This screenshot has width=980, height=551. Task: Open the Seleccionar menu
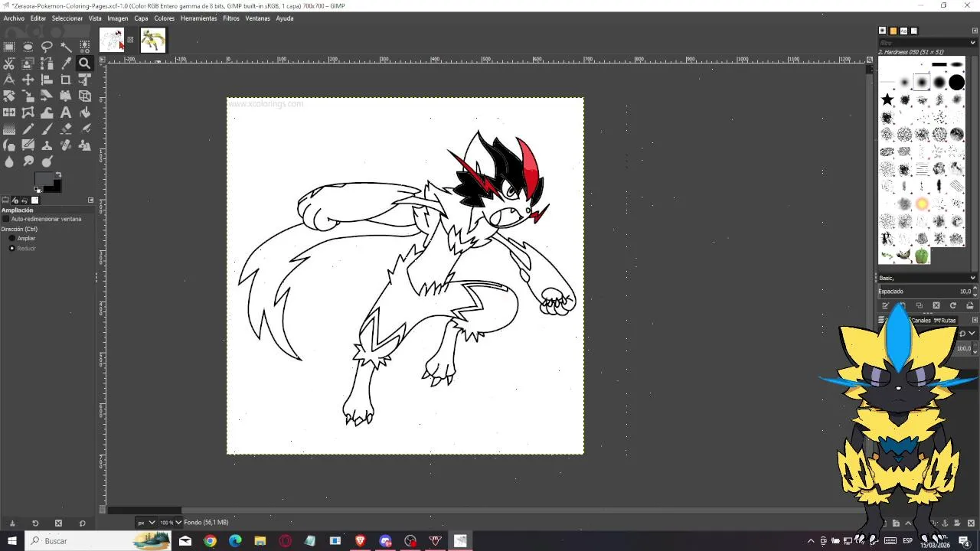(67, 18)
